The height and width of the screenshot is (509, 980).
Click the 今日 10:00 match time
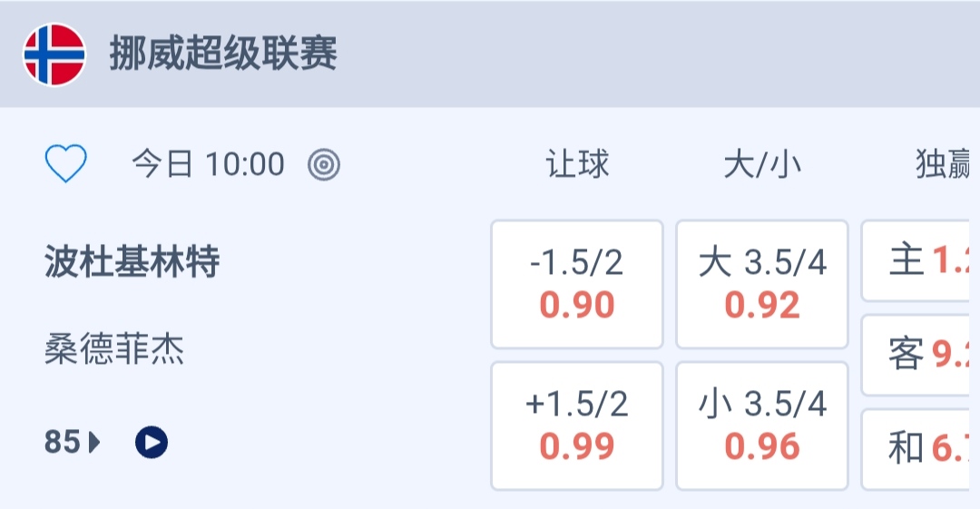pyautogui.click(x=208, y=164)
